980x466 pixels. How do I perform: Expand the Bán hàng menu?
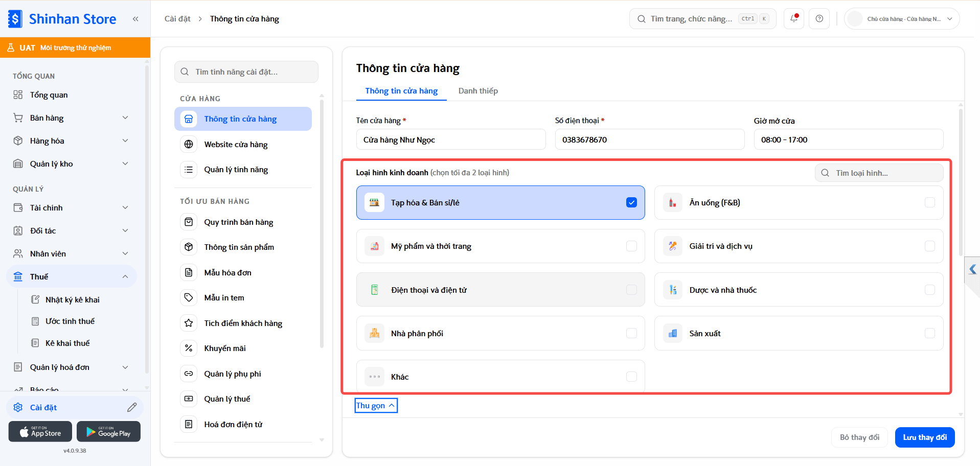tap(72, 118)
